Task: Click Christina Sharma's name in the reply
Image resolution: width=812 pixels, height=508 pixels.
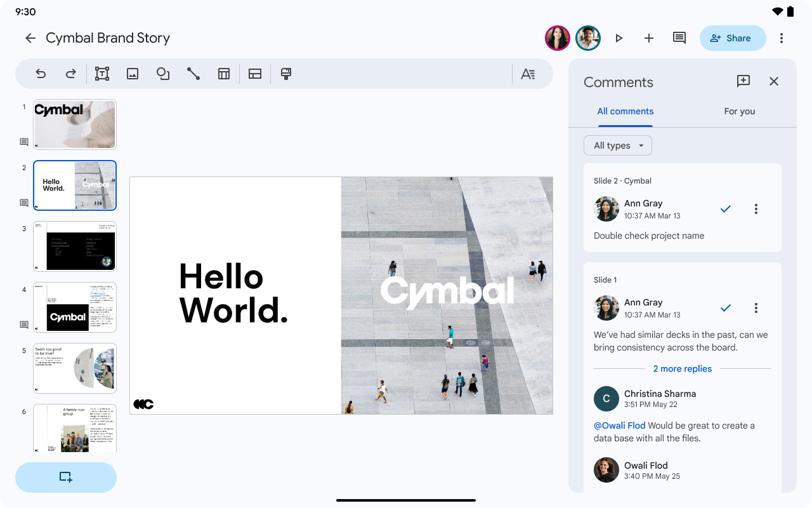Action: [x=660, y=394]
